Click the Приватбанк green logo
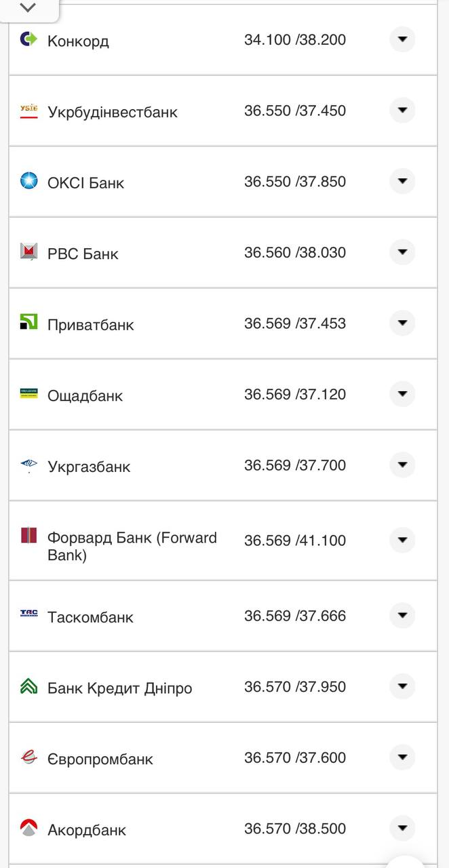The height and width of the screenshot is (868, 449). click(x=28, y=323)
